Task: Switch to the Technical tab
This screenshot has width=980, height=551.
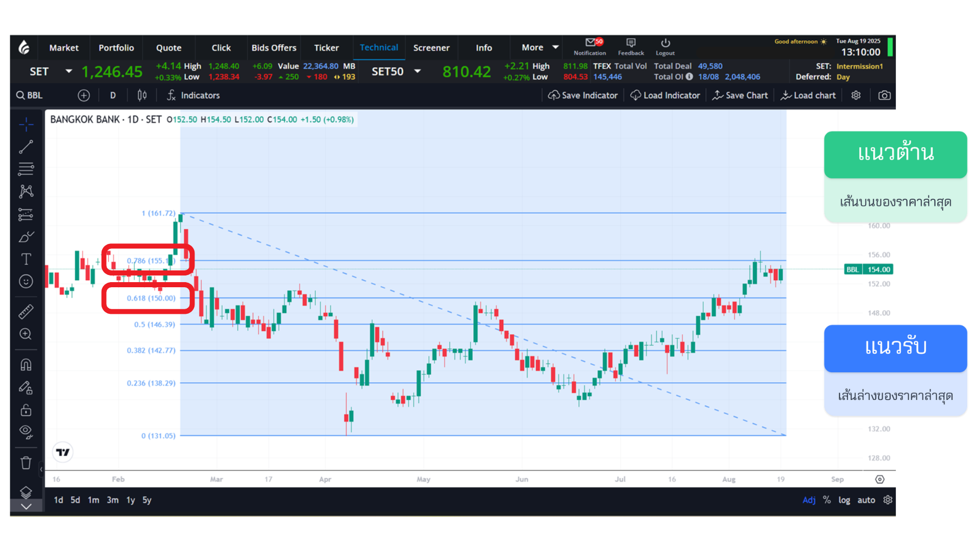Action: coord(379,47)
